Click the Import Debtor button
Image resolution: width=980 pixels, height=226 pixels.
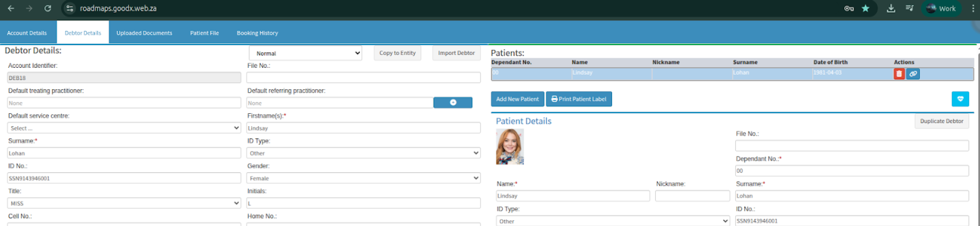(456, 53)
